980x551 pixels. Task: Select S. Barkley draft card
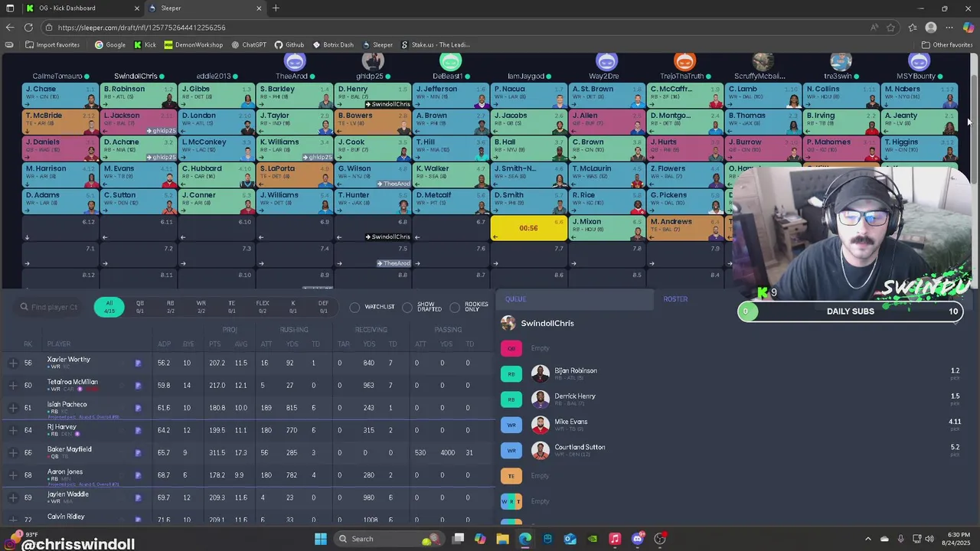point(295,95)
